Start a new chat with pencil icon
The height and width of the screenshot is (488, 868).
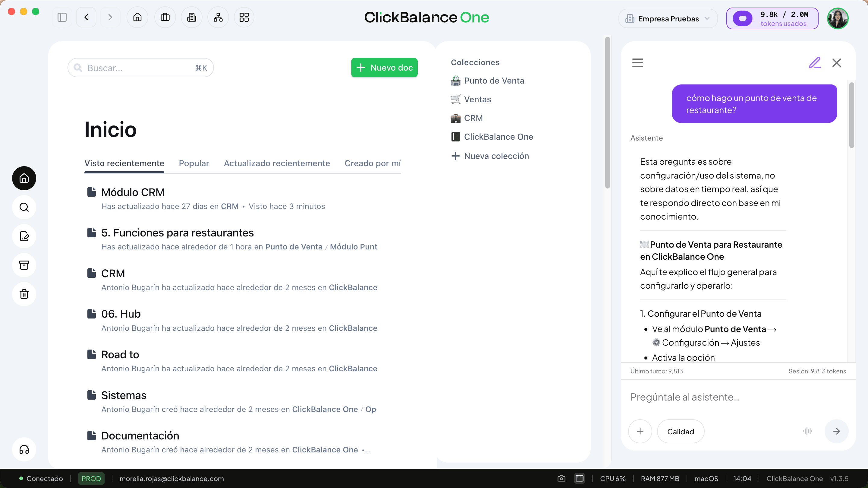click(815, 63)
